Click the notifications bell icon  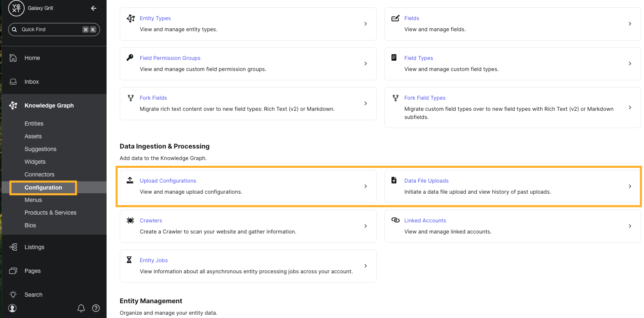click(81, 308)
